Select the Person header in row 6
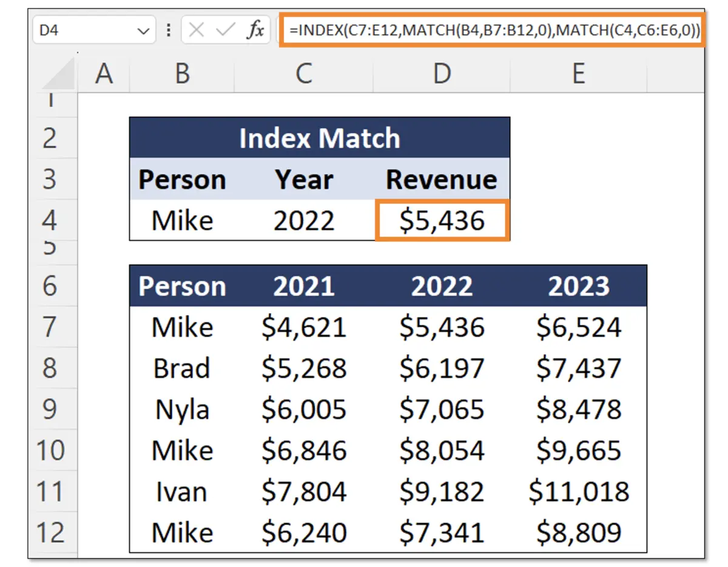The width and height of the screenshot is (728, 567). click(182, 286)
